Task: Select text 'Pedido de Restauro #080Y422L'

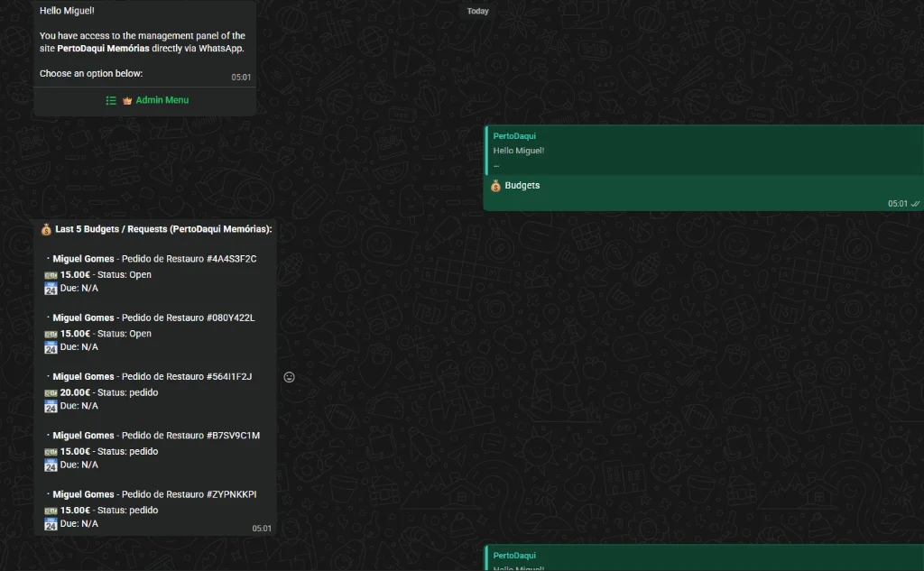Action: (x=188, y=318)
